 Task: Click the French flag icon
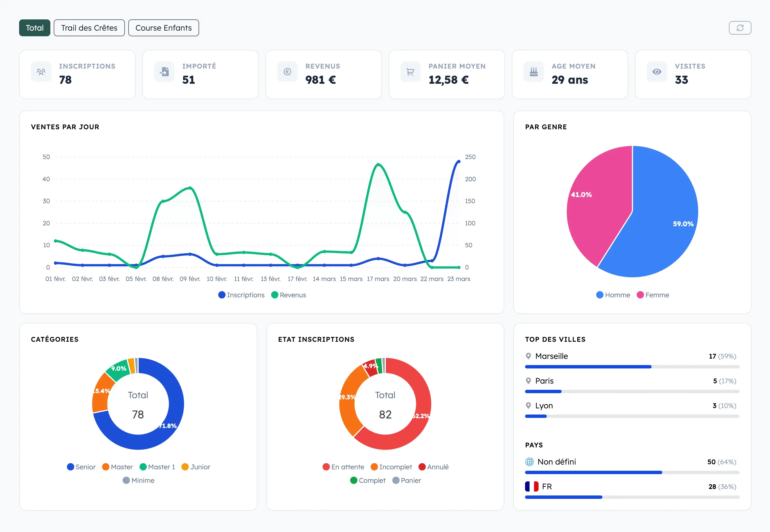[532, 486]
